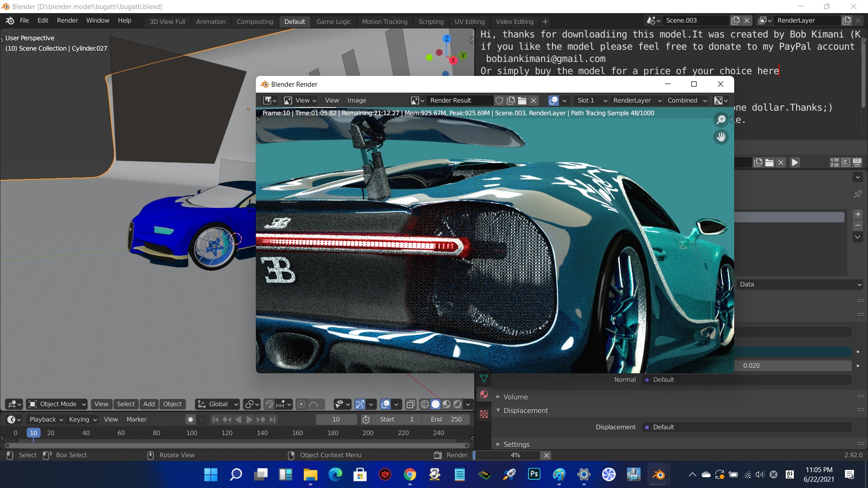Viewport: 868px width, 488px height.
Task: Expand the Volume panel
Action: (x=515, y=397)
